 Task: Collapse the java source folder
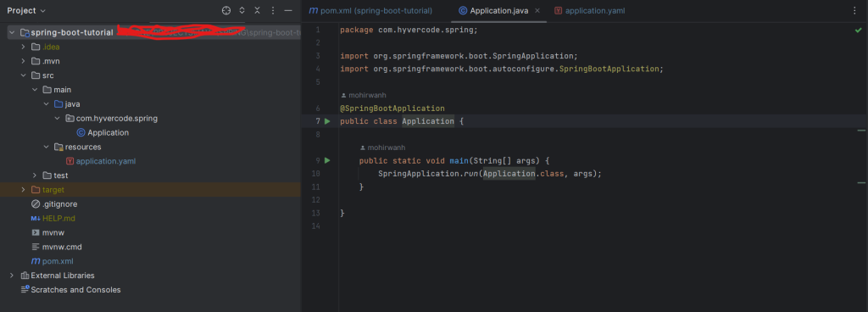[x=46, y=104]
